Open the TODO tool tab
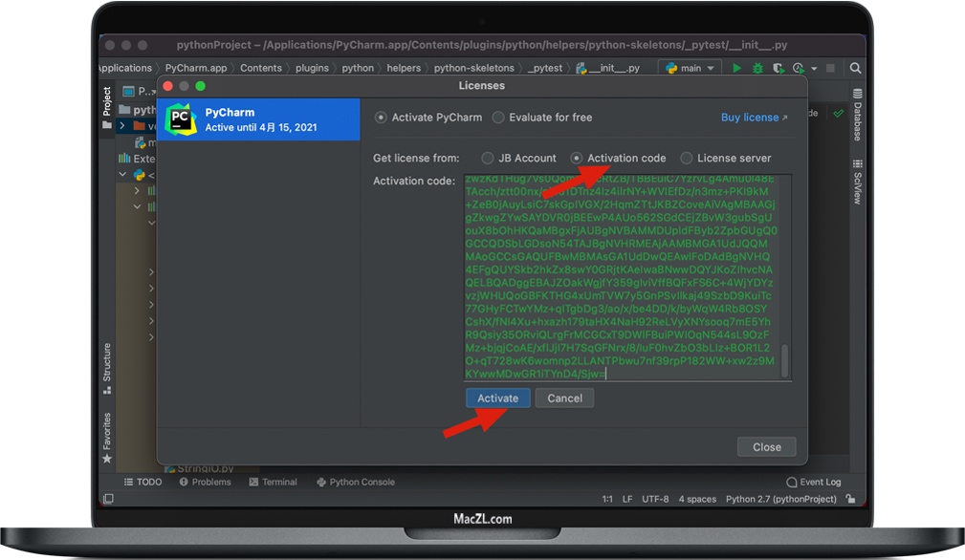This screenshot has width=965, height=560. pyautogui.click(x=143, y=482)
